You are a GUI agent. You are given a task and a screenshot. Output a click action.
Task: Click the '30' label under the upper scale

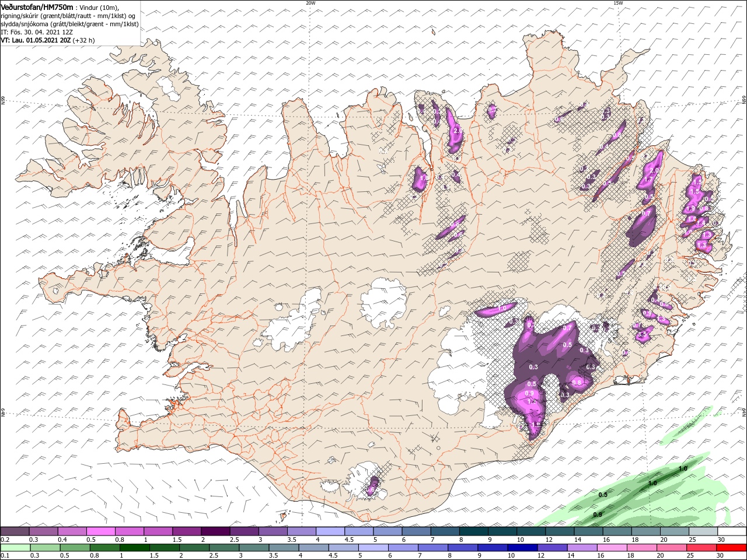pos(721,540)
